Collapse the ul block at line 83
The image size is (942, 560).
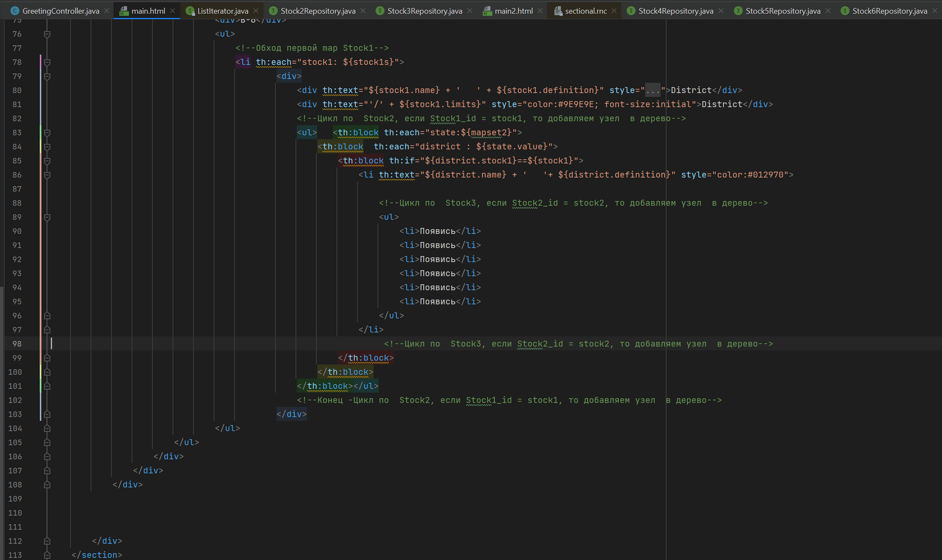[47, 133]
